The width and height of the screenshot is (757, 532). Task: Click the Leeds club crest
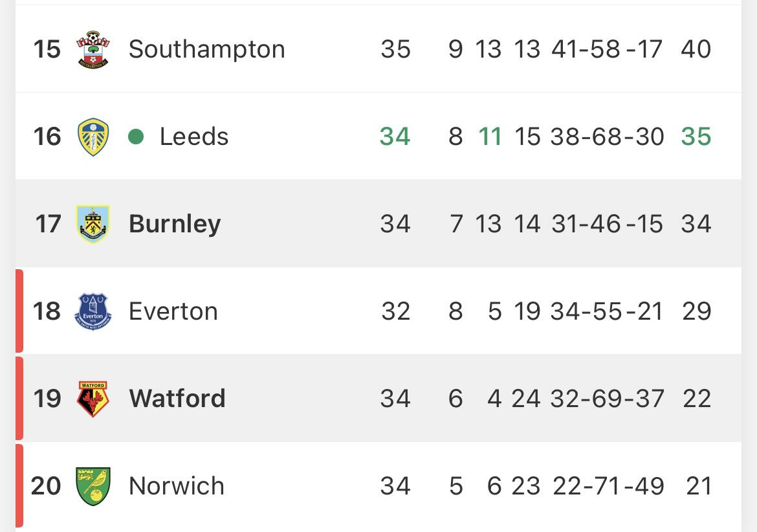tap(93, 137)
